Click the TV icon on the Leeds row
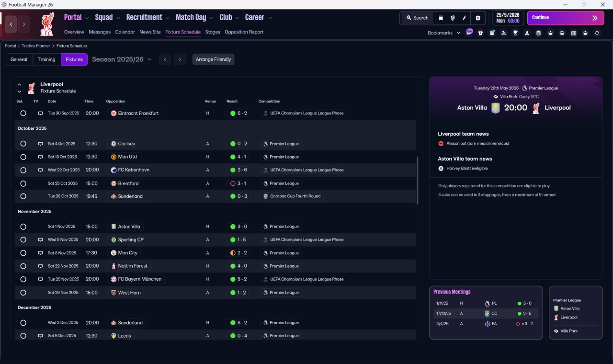The width and height of the screenshot is (613, 364). (41, 336)
